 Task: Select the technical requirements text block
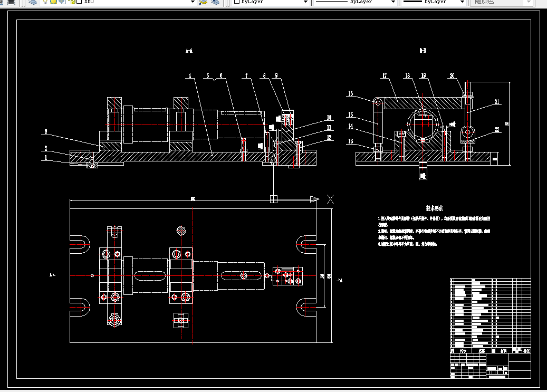[434, 226]
